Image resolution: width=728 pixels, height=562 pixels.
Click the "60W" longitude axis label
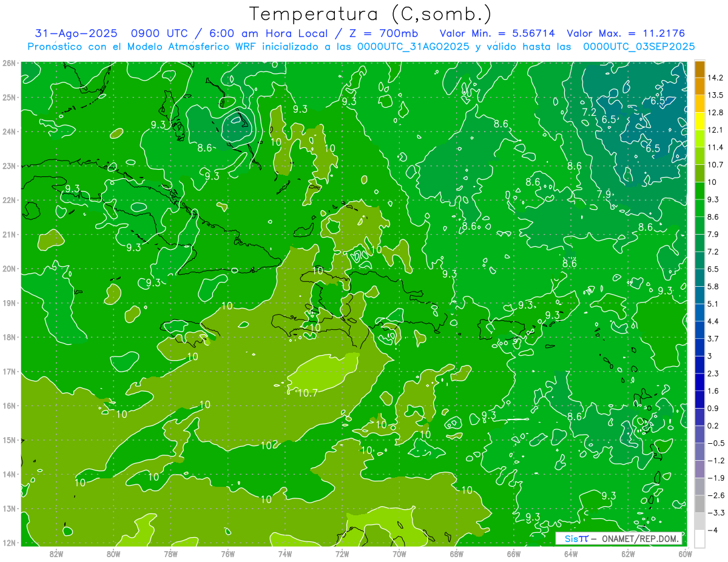pos(684,554)
